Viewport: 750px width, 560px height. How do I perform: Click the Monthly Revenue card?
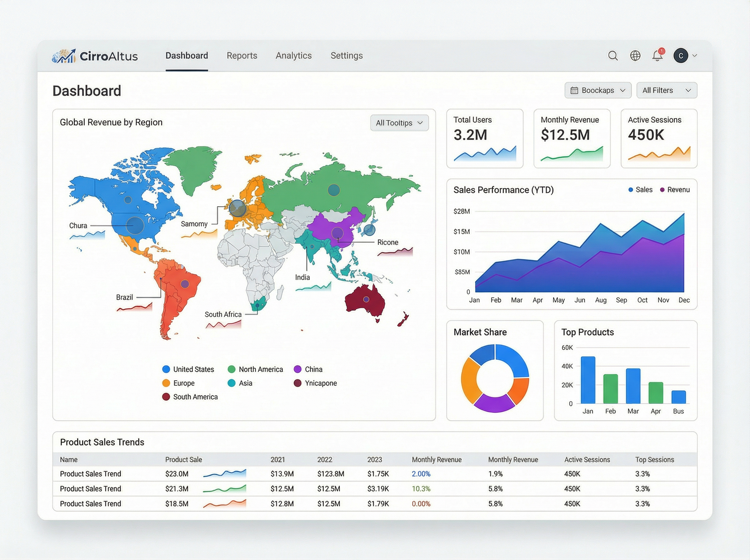[x=572, y=138]
